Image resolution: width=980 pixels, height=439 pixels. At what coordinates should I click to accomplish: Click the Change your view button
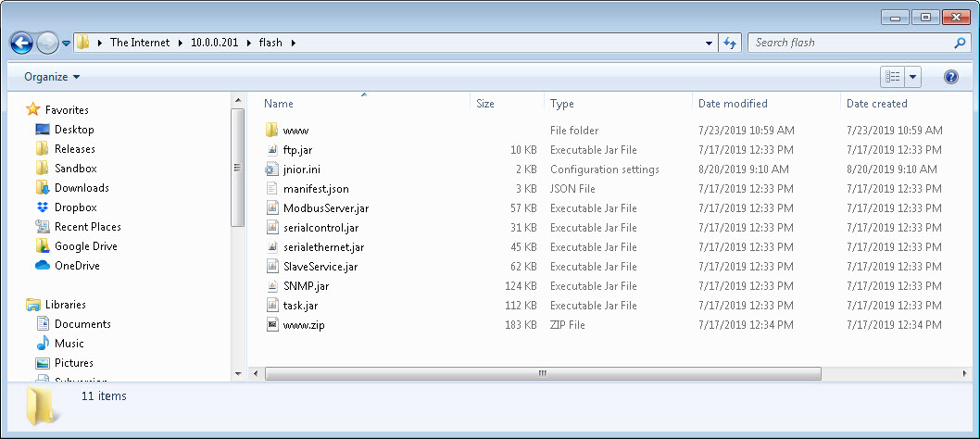pos(892,77)
